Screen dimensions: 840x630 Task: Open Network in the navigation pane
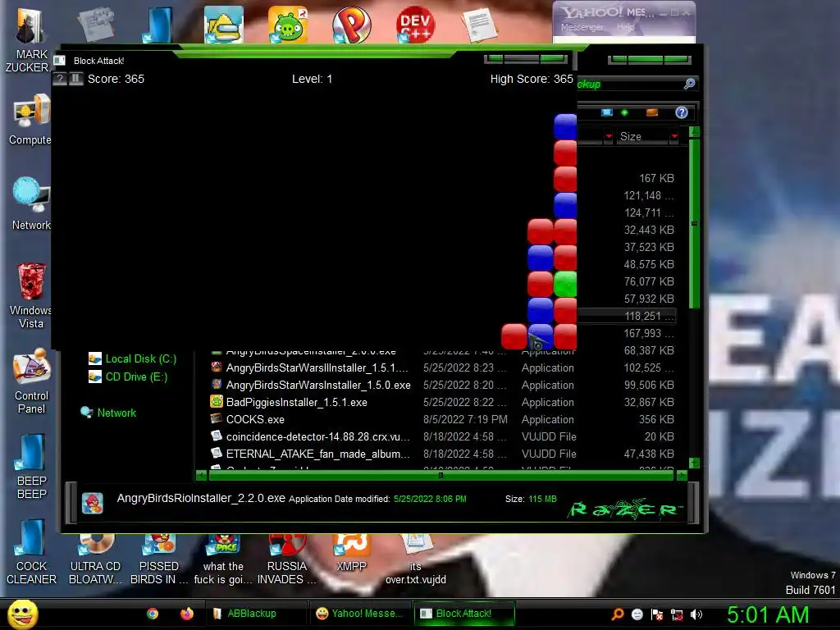pyautogui.click(x=108, y=413)
